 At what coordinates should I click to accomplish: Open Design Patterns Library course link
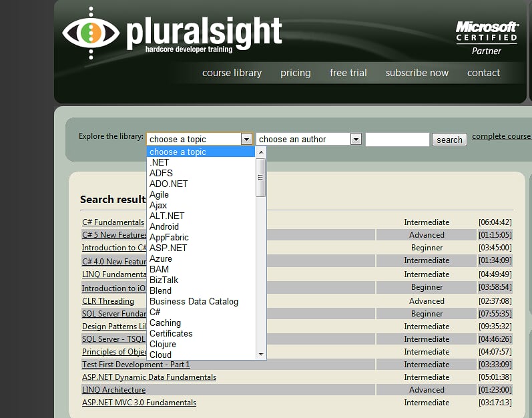pyautogui.click(x=114, y=327)
